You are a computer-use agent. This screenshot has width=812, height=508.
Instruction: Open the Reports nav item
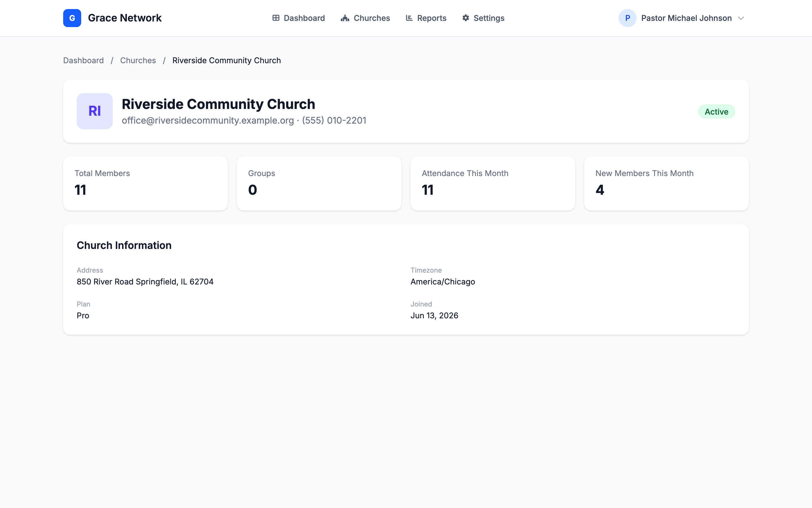426,18
